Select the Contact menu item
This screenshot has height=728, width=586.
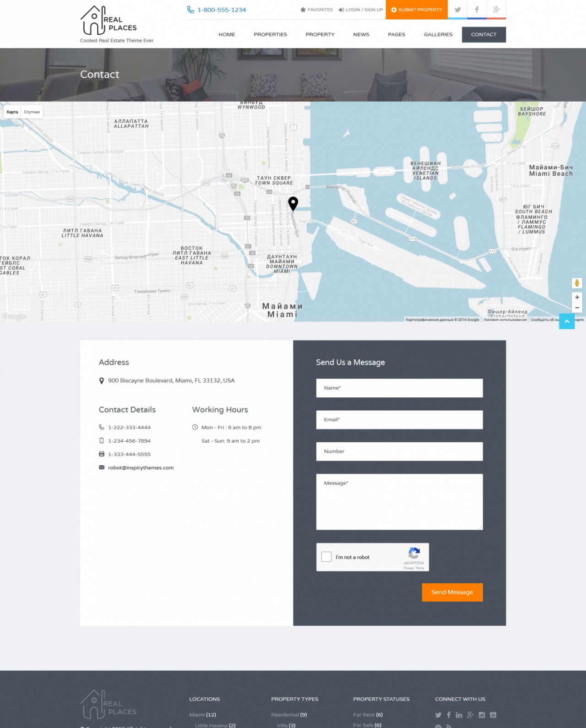tap(484, 34)
